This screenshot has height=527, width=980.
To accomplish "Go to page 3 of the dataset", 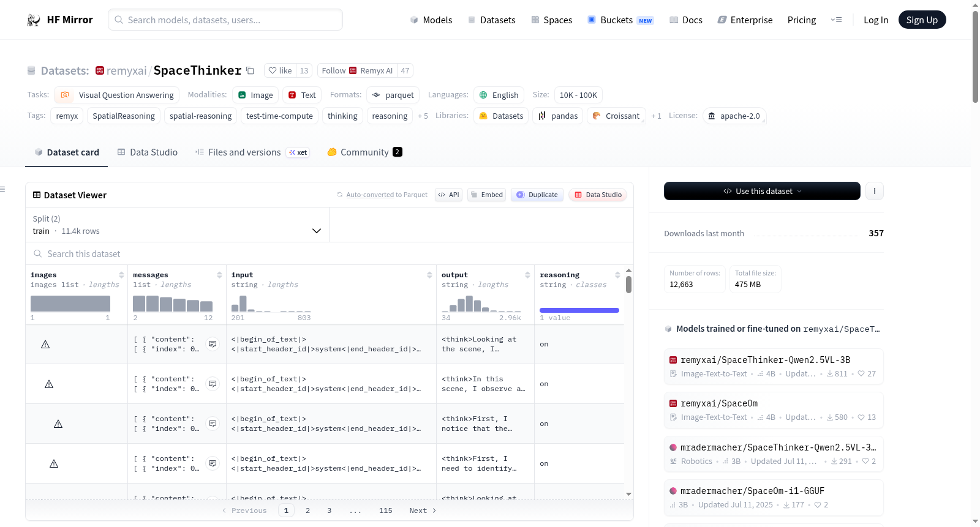I will tap(329, 510).
